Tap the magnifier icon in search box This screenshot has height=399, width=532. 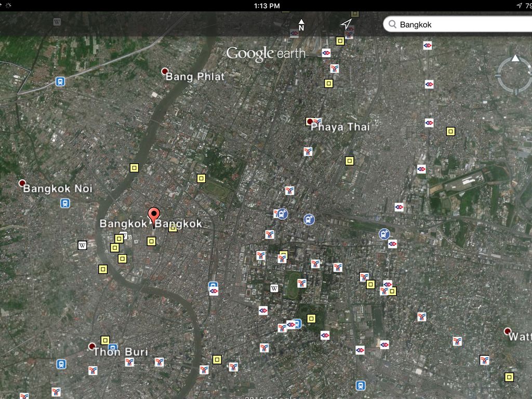click(x=392, y=24)
